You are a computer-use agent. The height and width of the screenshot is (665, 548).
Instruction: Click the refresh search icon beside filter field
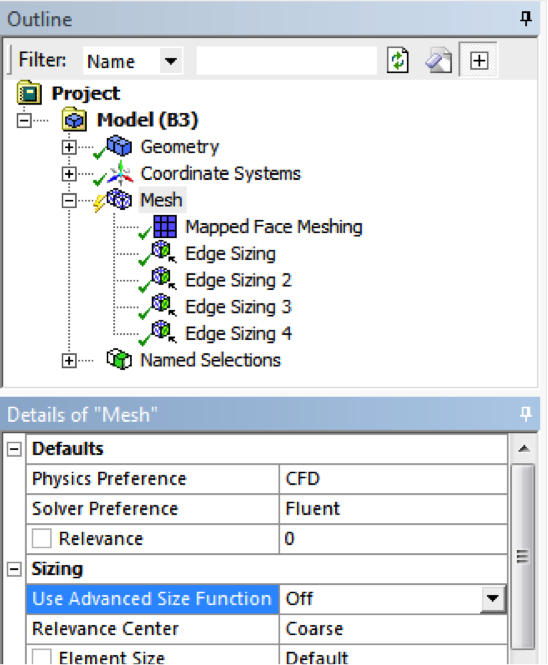tap(398, 61)
